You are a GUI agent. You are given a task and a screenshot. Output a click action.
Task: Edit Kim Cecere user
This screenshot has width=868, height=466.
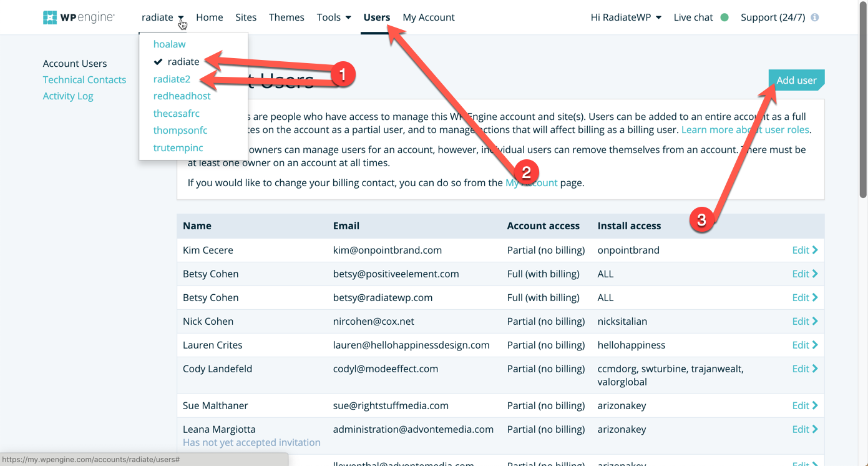pos(805,250)
